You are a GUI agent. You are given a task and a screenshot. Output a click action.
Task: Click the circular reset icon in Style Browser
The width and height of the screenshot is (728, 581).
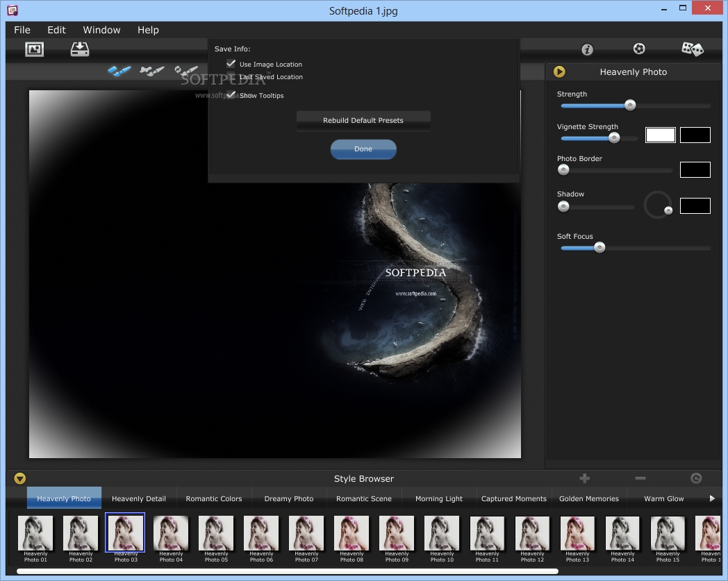pyautogui.click(x=696, y=478)
